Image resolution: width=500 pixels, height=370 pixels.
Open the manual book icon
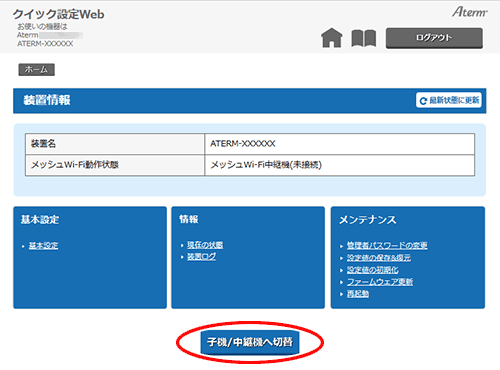[x=364, y=38]
